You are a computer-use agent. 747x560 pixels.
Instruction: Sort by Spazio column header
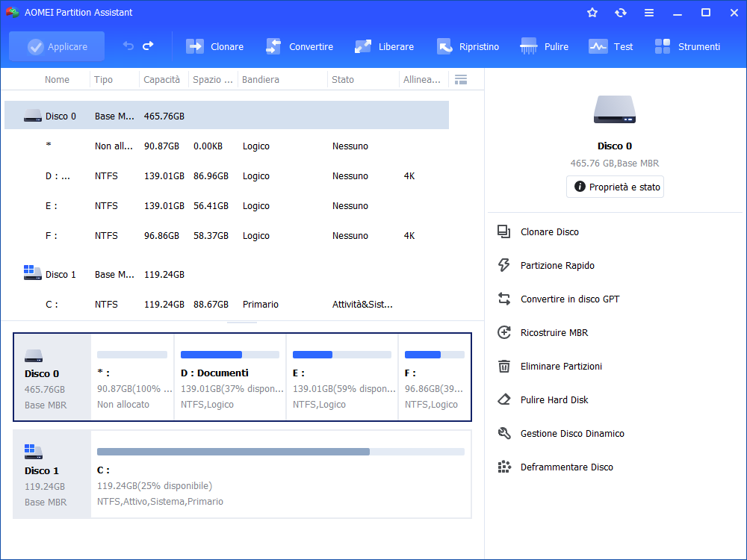212,80
